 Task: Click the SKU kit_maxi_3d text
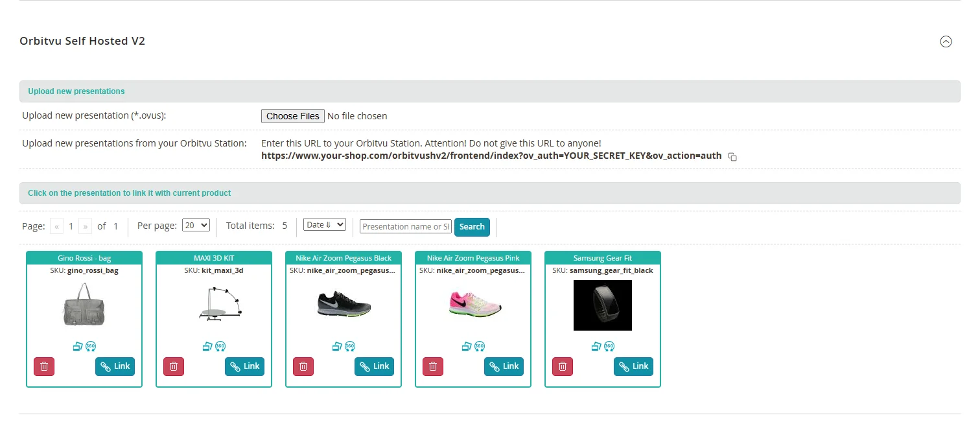click(214, 270)
